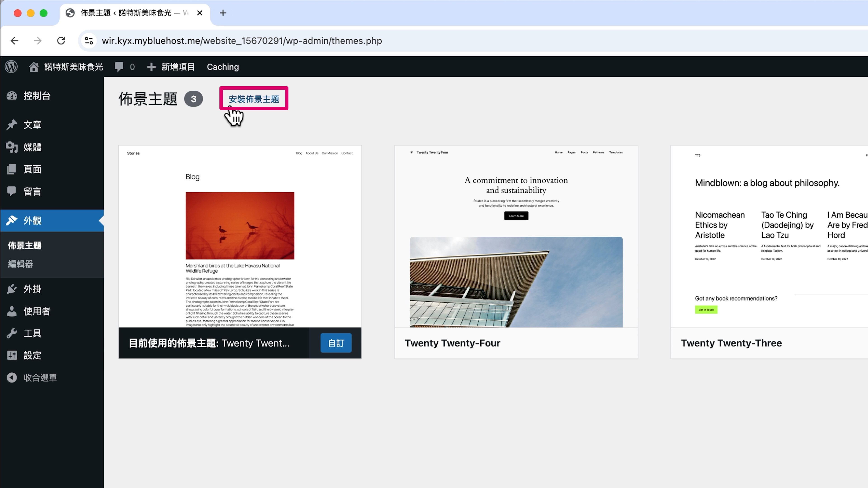The height and width of the screenshot is (488, 868).
Task: Click the 留言 comment icon in sidebar
Action: pos(12,191)
